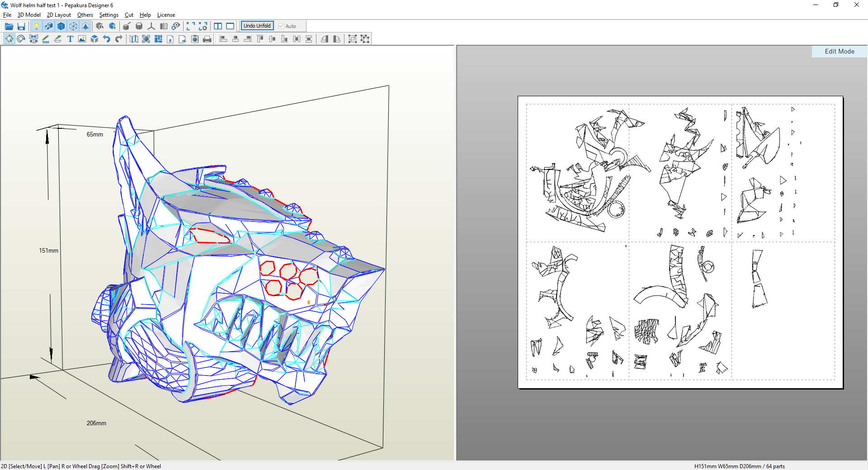
Task: Toggle wireframe edge display cube icon
Action: (x=73, y=26)
